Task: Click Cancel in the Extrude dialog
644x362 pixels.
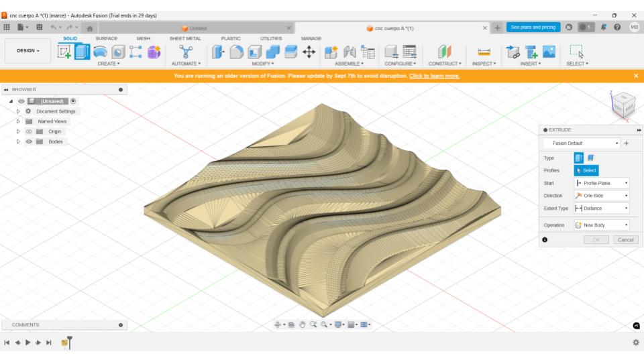Action: click(x=625, y=240)
